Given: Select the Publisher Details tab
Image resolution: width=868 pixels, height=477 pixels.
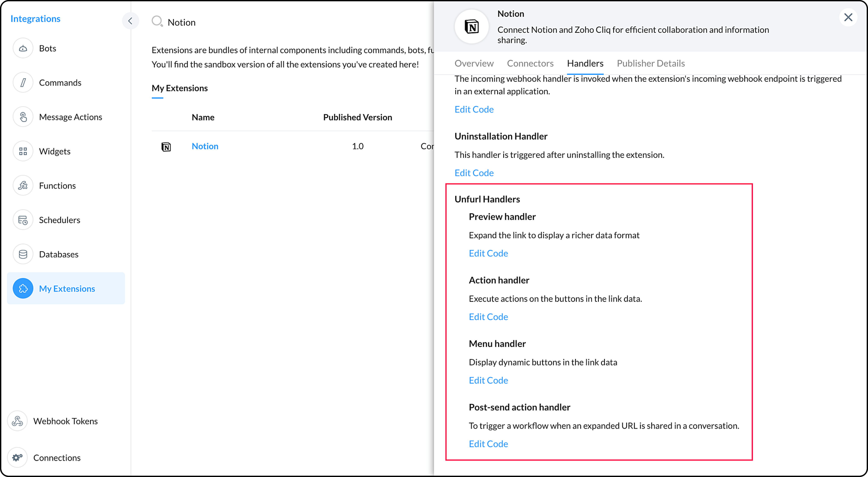Looking at the screenshot, I should click(651, 63).
